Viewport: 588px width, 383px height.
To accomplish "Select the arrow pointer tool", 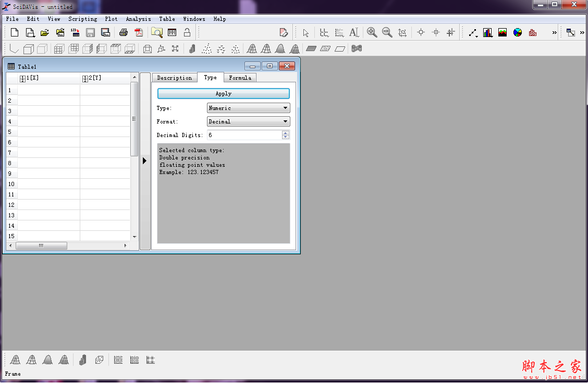I will pyautogui.click(x=306, y=32).
